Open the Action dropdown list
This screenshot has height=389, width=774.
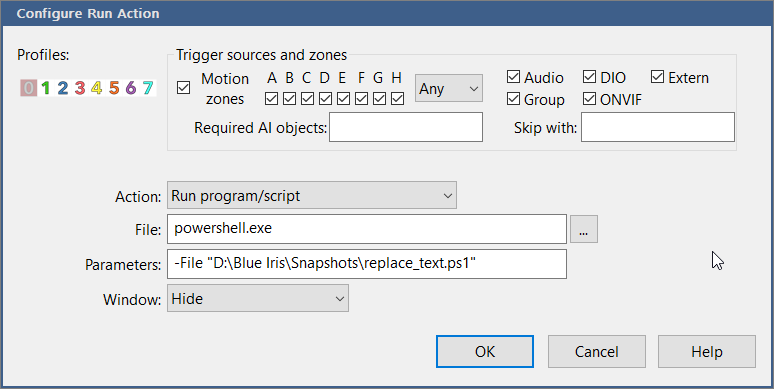tap(312, 195)
